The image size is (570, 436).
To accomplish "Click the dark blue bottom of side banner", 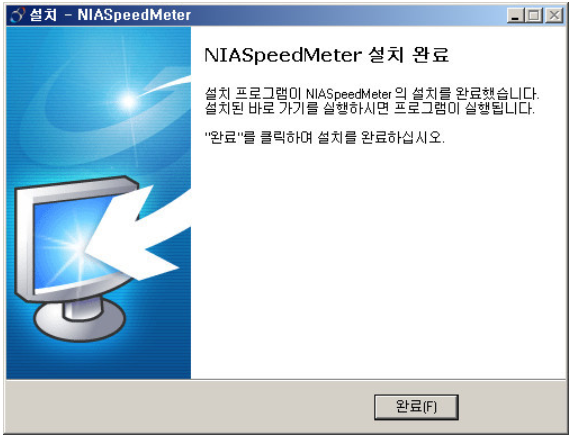I will [98, 364].
